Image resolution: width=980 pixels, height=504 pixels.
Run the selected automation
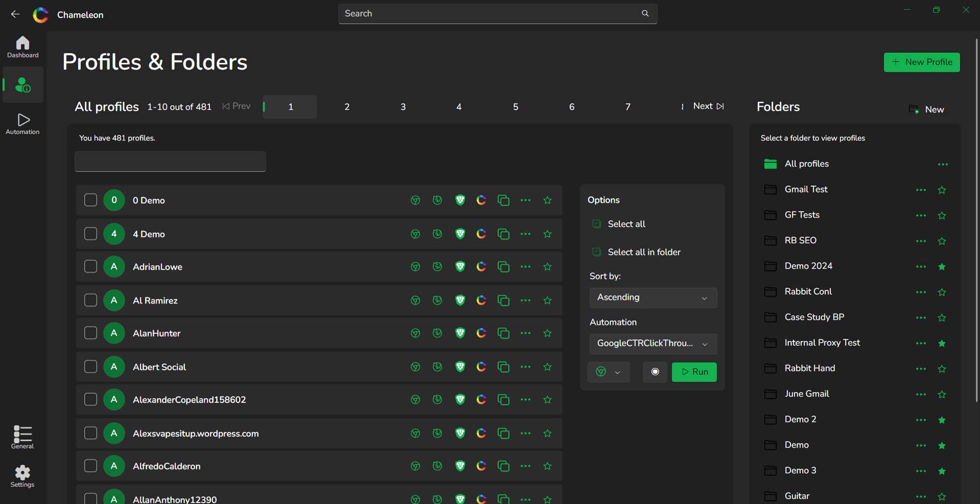[x=694, y=372]
